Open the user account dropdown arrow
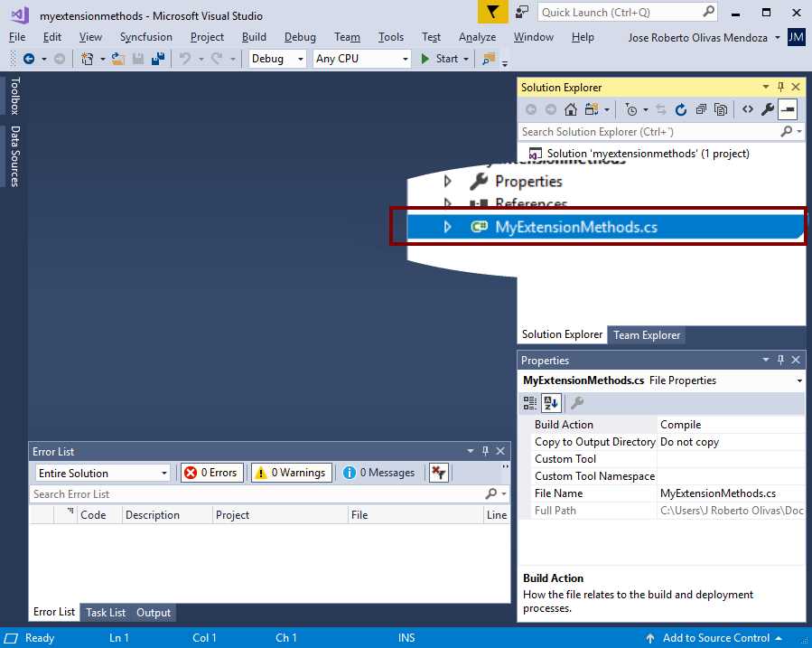This screenshot has width=812, height=648. 778,38
